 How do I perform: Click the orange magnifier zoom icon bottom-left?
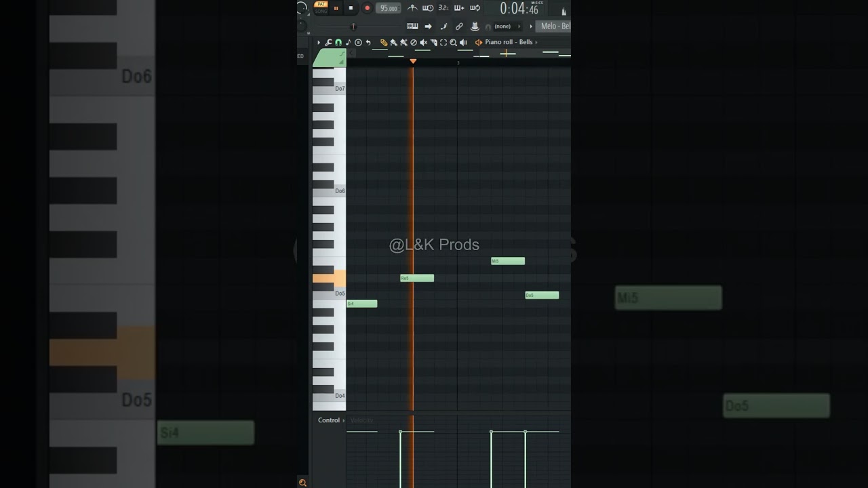coord(302,483)
